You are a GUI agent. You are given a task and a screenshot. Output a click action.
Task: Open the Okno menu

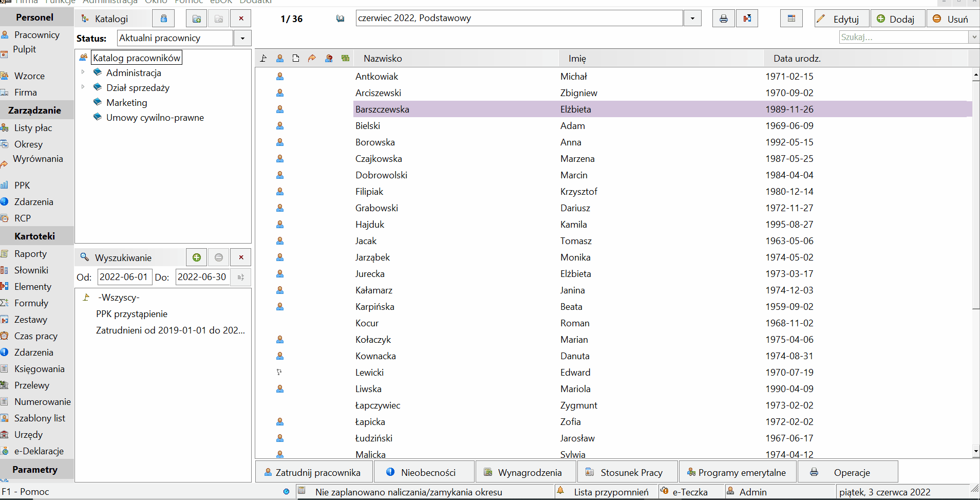(x=156, y=2)
